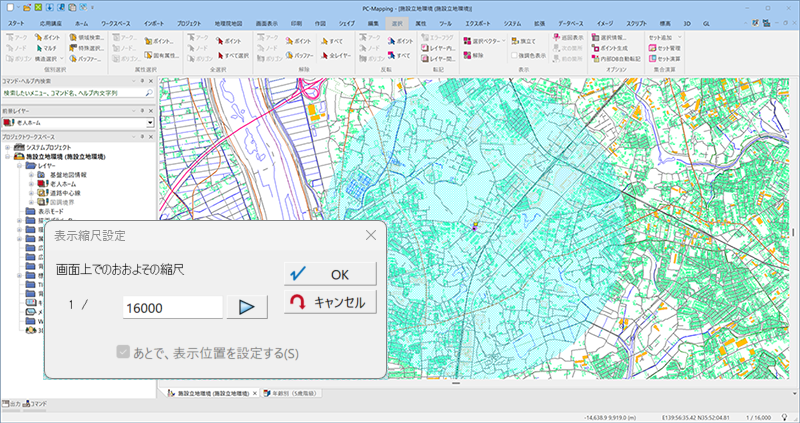Confirm the scale with OK button

[x=330, y=274]
